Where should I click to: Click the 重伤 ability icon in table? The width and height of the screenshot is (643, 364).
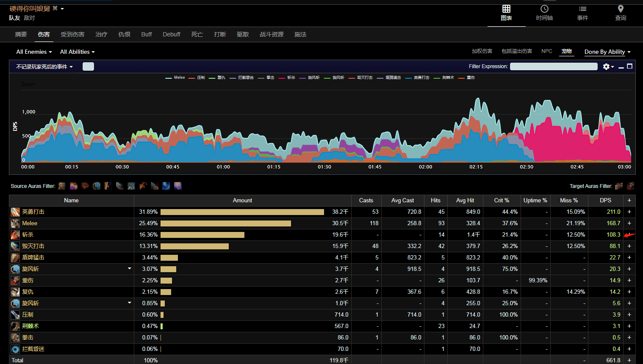coord(15,280)
